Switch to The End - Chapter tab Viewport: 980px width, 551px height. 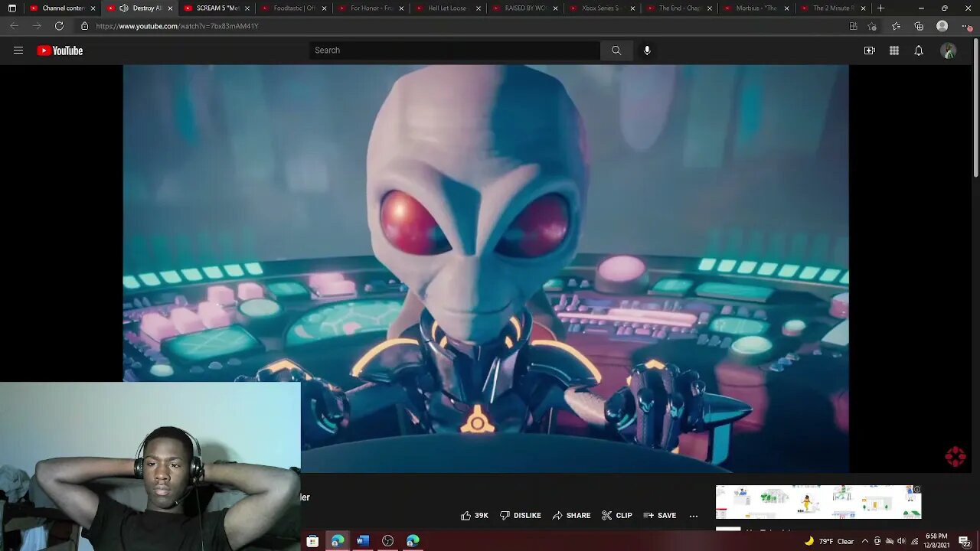pyautogui.click(x=680, y=8)
